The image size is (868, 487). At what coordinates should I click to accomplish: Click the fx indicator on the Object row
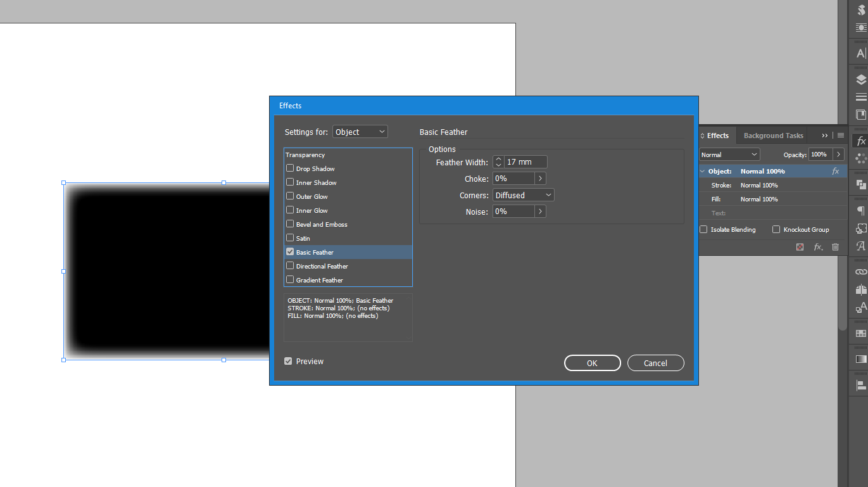836,171
